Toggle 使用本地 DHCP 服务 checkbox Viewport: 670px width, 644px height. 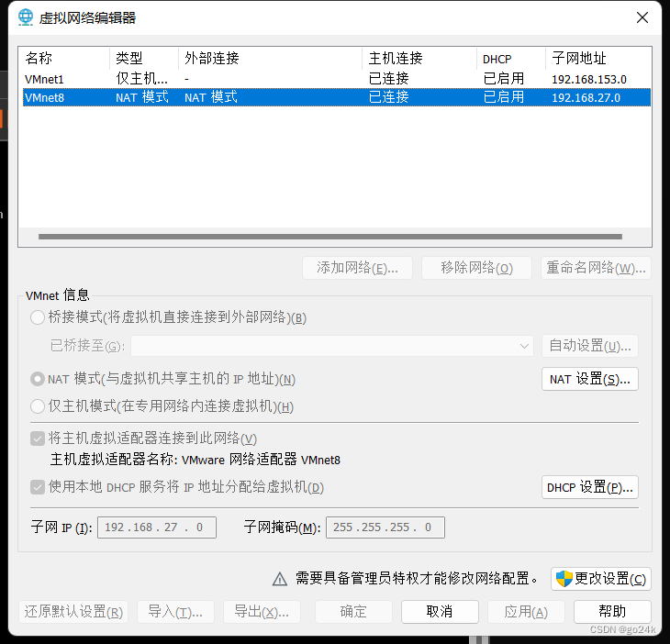(38, 487)
